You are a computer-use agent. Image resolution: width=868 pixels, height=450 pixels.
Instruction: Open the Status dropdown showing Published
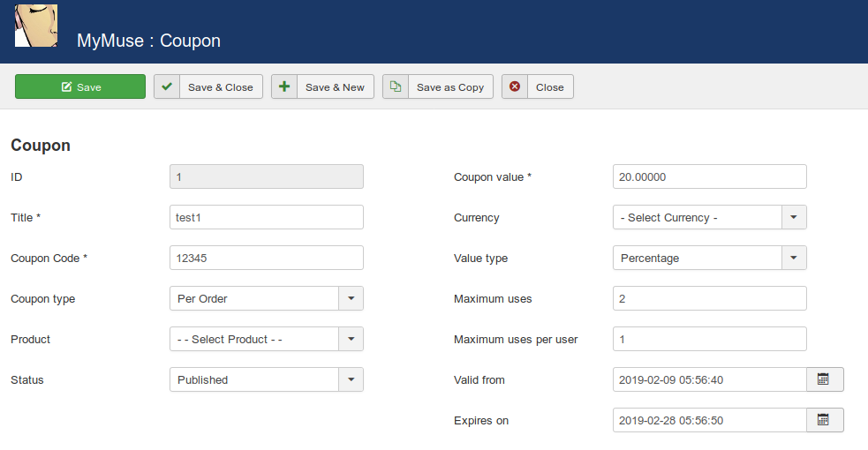tap(267, 379)
